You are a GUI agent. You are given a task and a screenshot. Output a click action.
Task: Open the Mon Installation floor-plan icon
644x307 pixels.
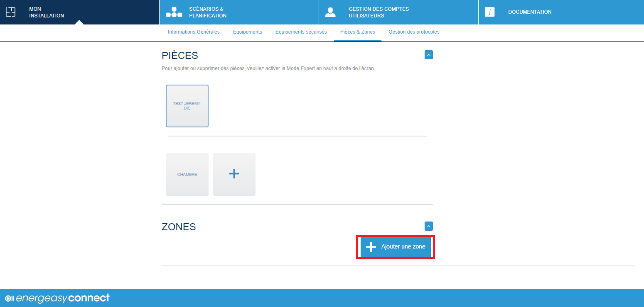coord(10,12)
